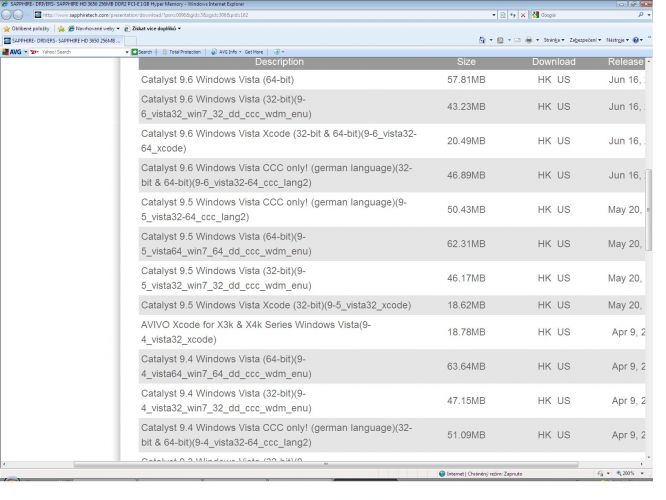Click Total Protection on AVG toolbar
The width and height of the screenshot is (666, 500).
tap(182, 52)
